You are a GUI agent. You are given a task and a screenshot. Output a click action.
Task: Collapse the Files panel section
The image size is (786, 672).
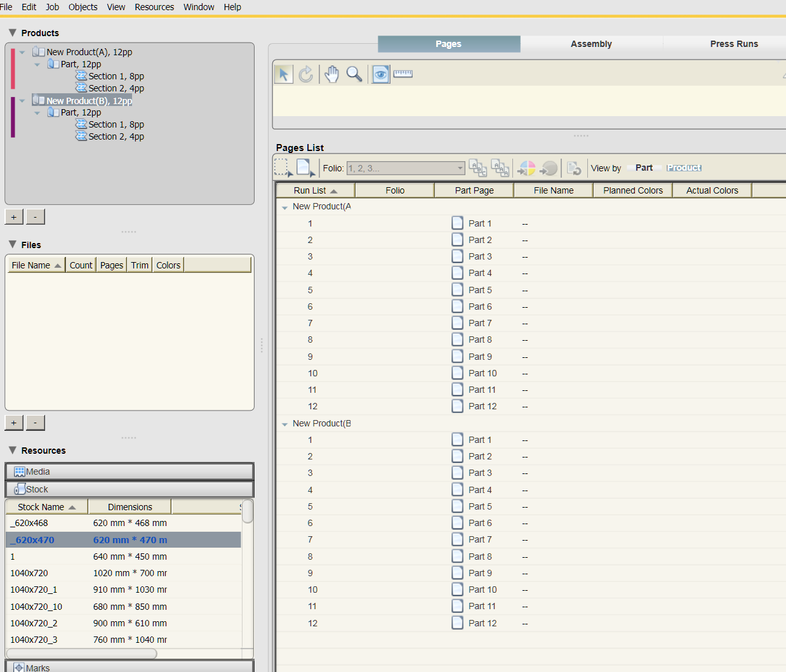pyautogui.click(x=13, y=245)
